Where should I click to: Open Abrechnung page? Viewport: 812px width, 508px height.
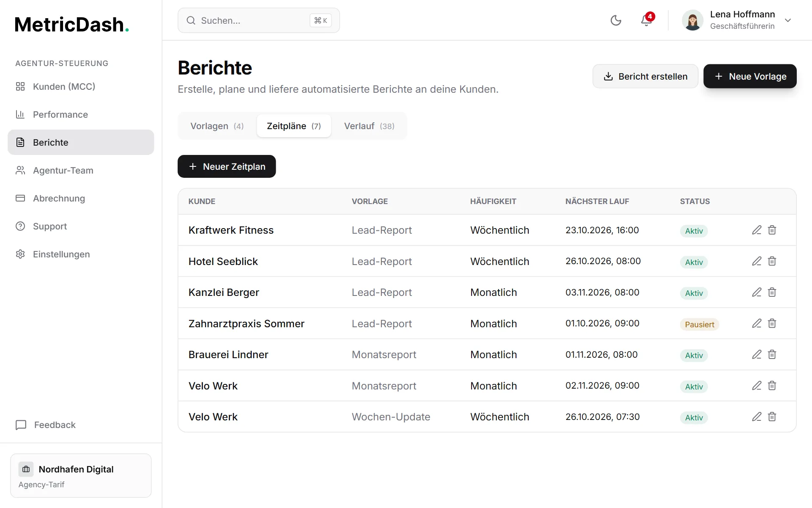81,198
